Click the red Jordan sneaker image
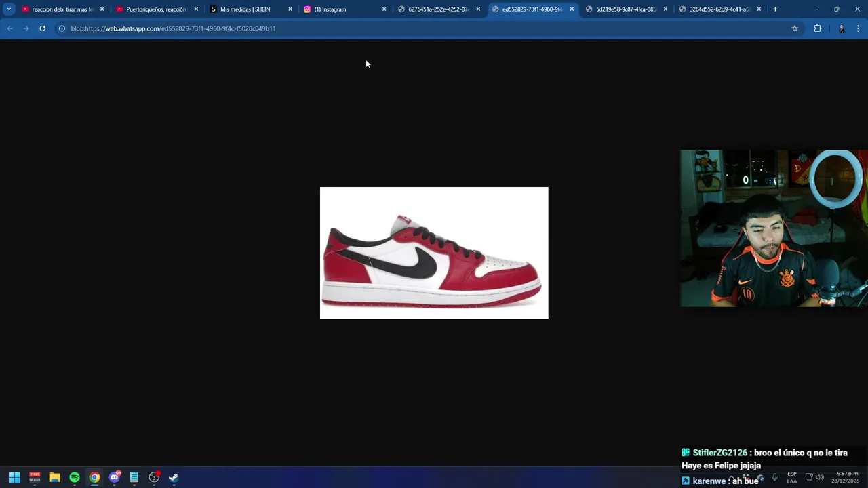 [x=434, y=253]
